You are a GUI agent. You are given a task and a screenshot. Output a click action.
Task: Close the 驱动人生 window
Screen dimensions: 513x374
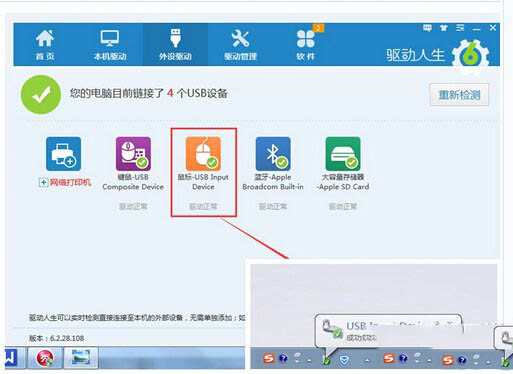[493, 28]
